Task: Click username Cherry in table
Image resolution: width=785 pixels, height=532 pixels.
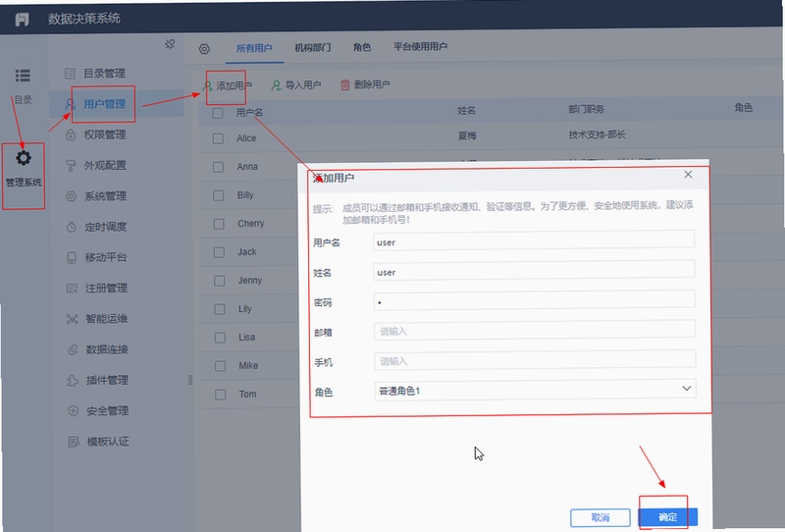Action: click(251, 224)
